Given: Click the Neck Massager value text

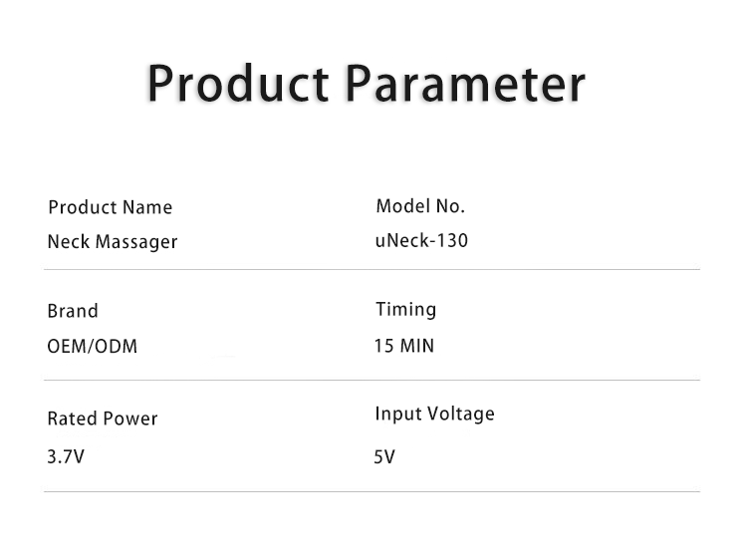Looking at the screenshot, I should tap(113, 242).
